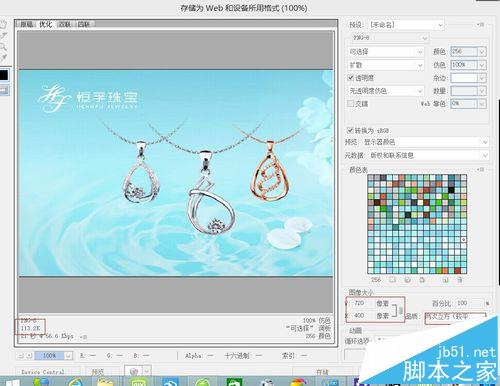Click the 100% 仿色 info text

tap(317, 321)
